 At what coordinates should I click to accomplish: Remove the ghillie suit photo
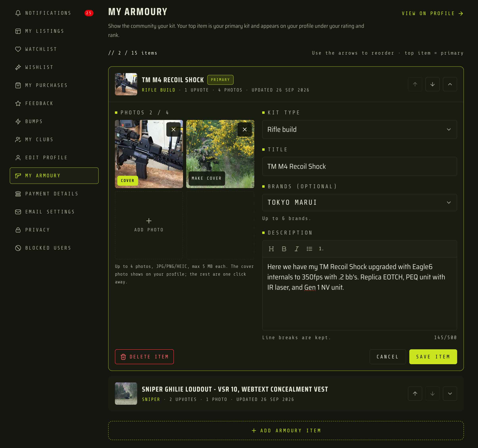(x=245, y=129)
